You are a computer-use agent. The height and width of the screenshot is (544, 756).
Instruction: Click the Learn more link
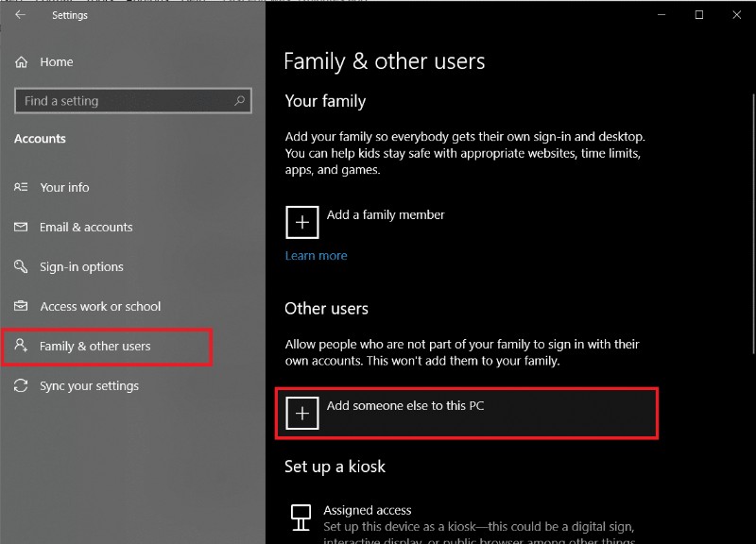point(316,255)
